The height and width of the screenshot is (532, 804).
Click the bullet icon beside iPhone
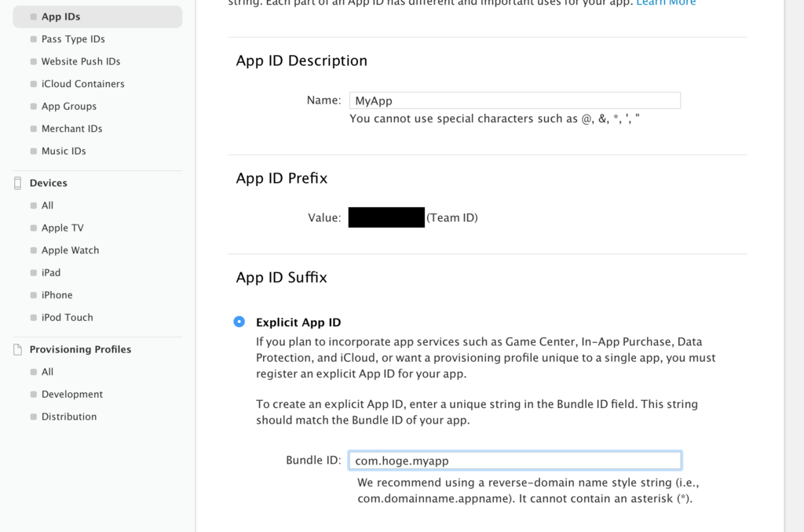[x=33, y=295]
